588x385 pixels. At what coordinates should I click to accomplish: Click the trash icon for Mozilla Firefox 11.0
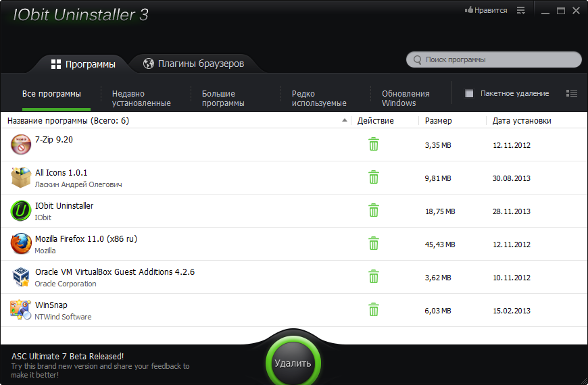point(374,243)
